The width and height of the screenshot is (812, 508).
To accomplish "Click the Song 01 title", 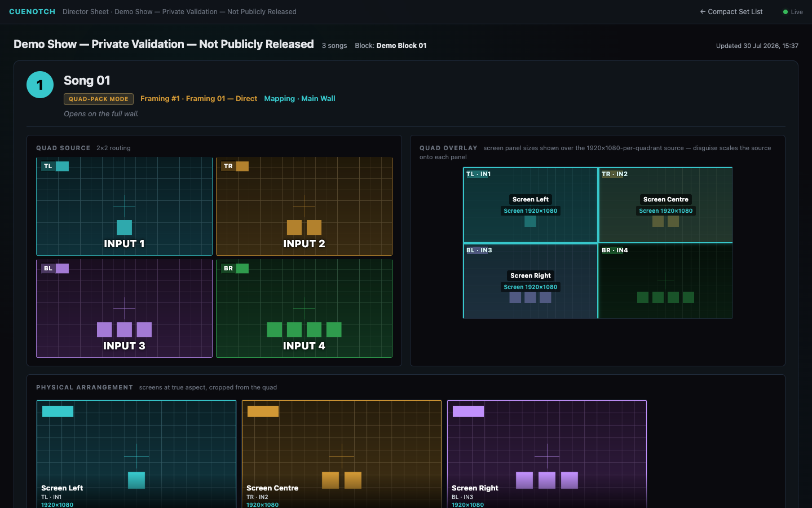I will 87,81.
